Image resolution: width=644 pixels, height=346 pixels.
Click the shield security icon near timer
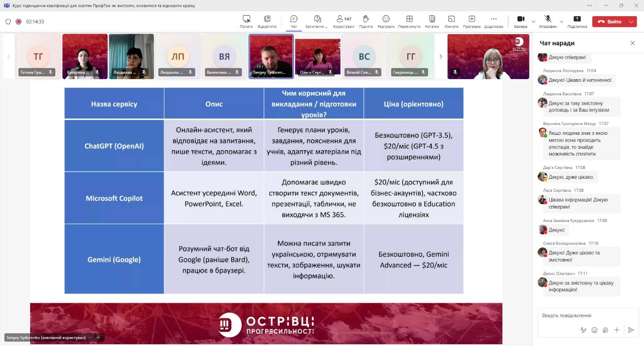click(8, 22)
